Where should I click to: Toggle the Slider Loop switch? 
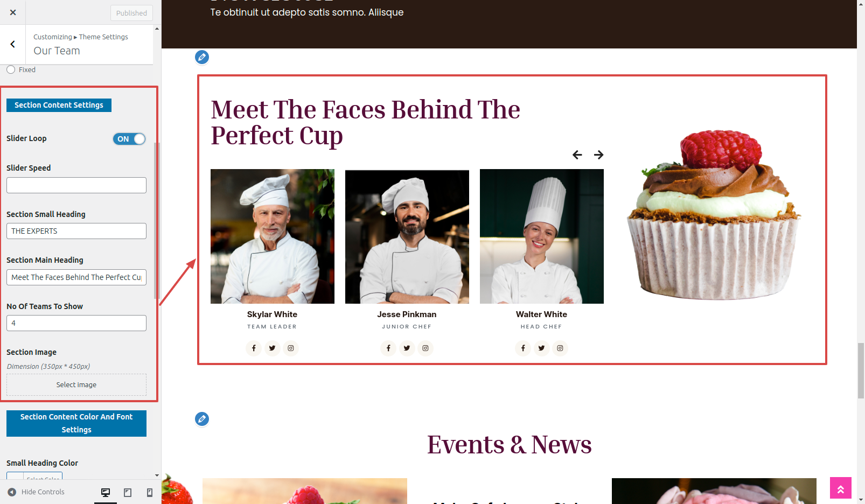tap(129, 139)
